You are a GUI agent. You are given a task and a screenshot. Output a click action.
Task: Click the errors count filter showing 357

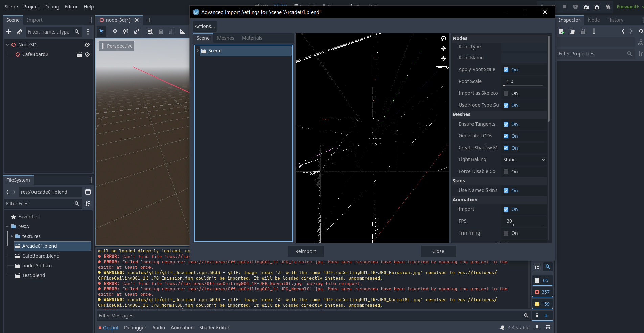[542, 292]
